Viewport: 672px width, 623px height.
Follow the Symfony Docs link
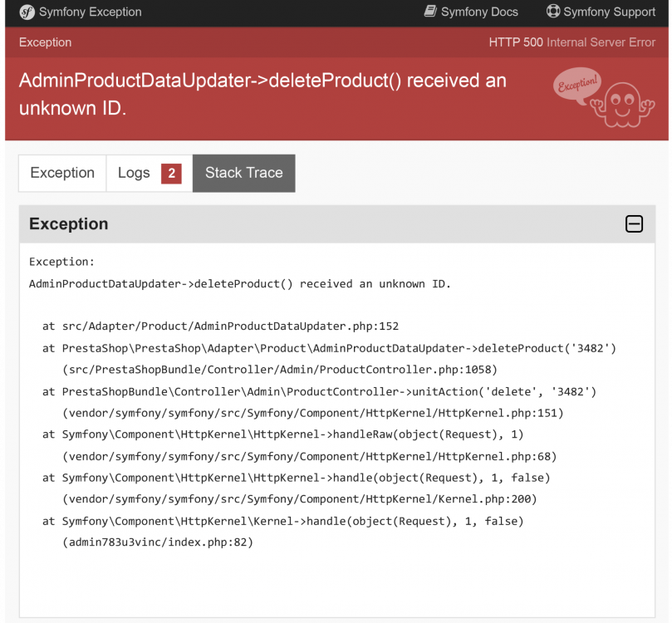(478, 12)
